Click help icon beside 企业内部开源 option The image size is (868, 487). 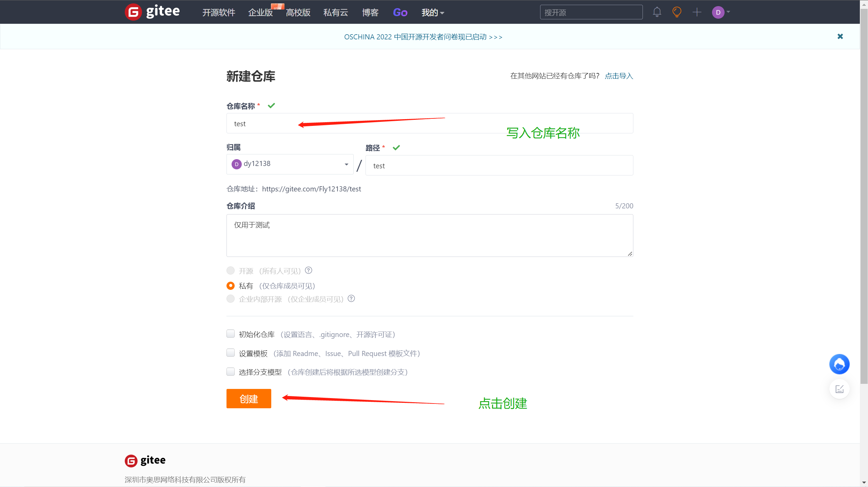(x=351, y=299)
